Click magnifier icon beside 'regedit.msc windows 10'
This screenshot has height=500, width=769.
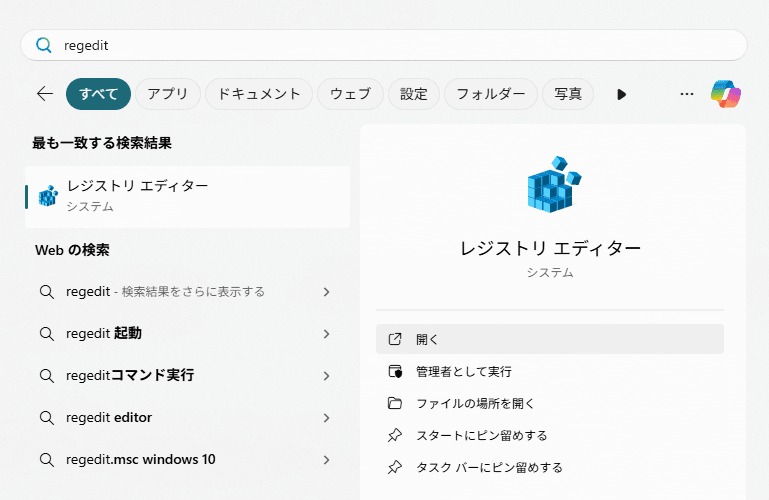47,460
